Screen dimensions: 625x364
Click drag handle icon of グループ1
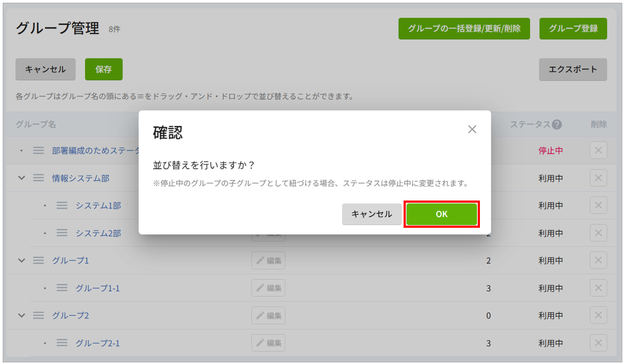(x=39, y=260)
